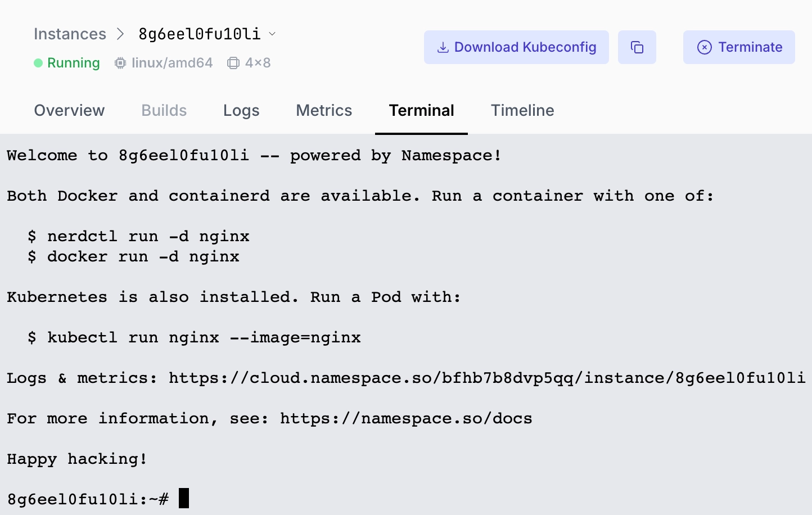Click the Running status label

[74, 63]
